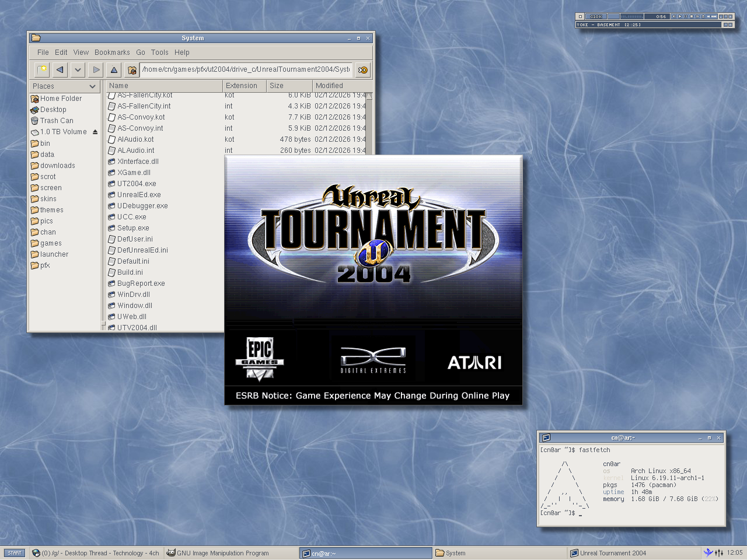Screen dimensions: 747x560
Task: Open the games bookmark folder
Action: pos(46,243)
